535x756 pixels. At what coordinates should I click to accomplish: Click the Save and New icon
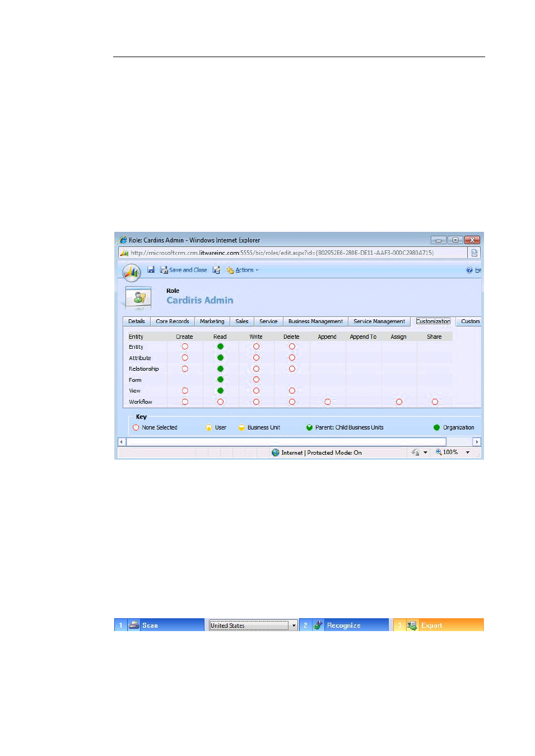pos(216,270)
